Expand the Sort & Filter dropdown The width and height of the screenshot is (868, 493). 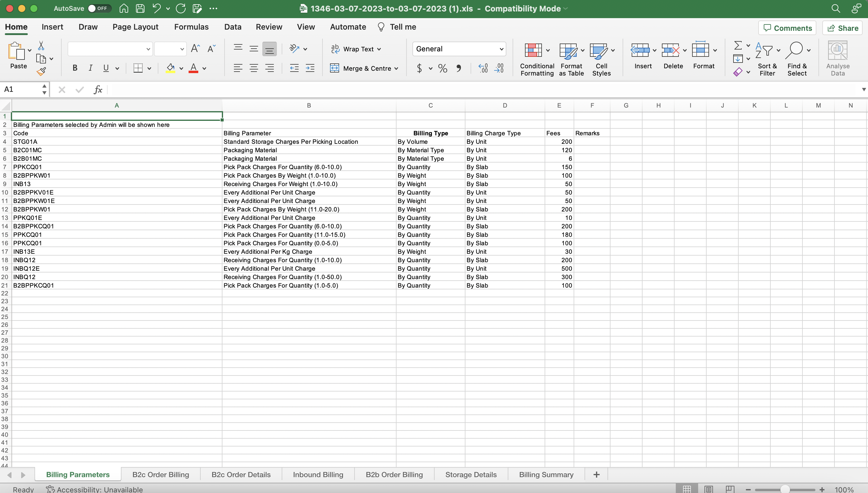(x=779, y=50)
